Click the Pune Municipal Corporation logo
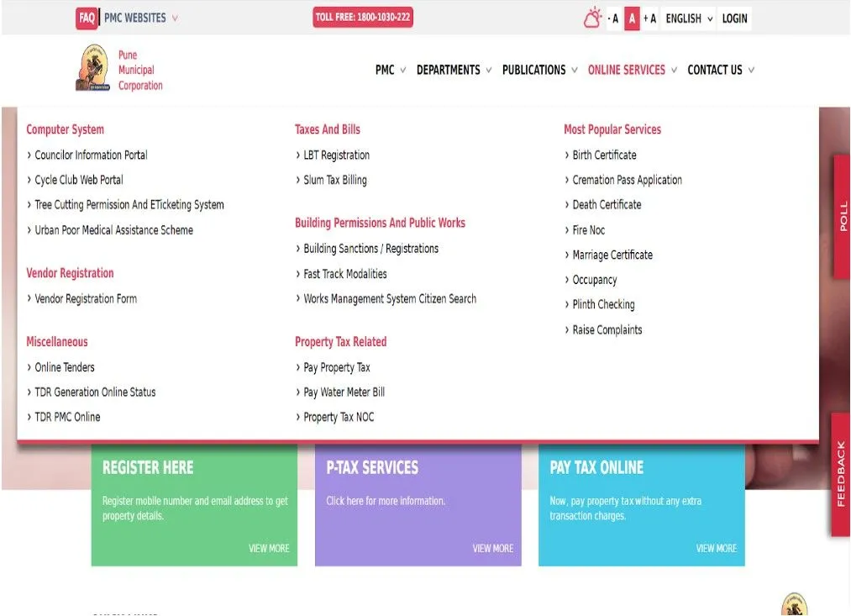Image resolution: width=851 pixels, height=616 pixels. (x=92, y=69)
